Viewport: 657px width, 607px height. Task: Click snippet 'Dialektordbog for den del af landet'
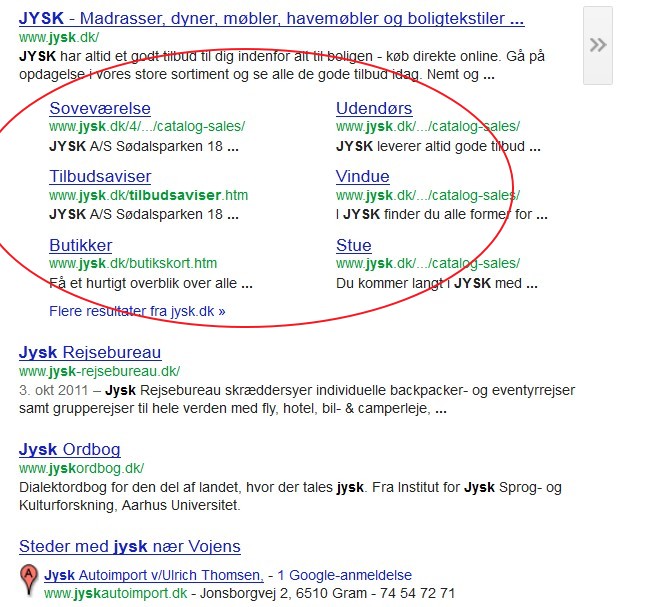tap(130, 488)
